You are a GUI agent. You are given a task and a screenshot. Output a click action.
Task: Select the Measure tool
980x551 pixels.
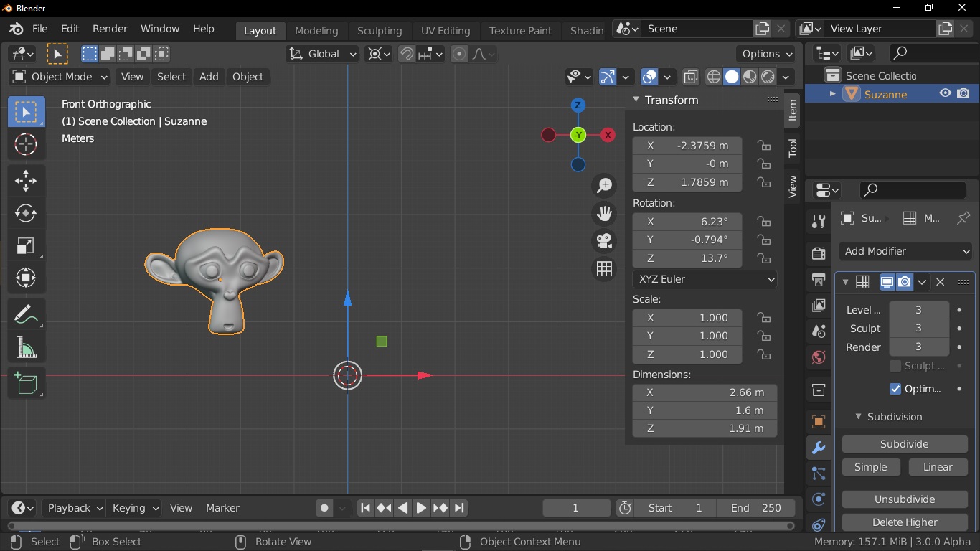click(26, 349)
